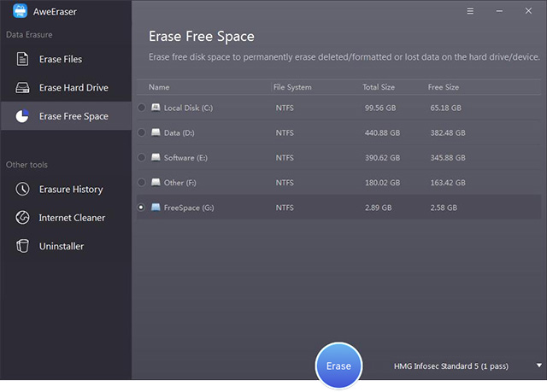Click the 180.02 GB total size value

(x=382, y=183)
